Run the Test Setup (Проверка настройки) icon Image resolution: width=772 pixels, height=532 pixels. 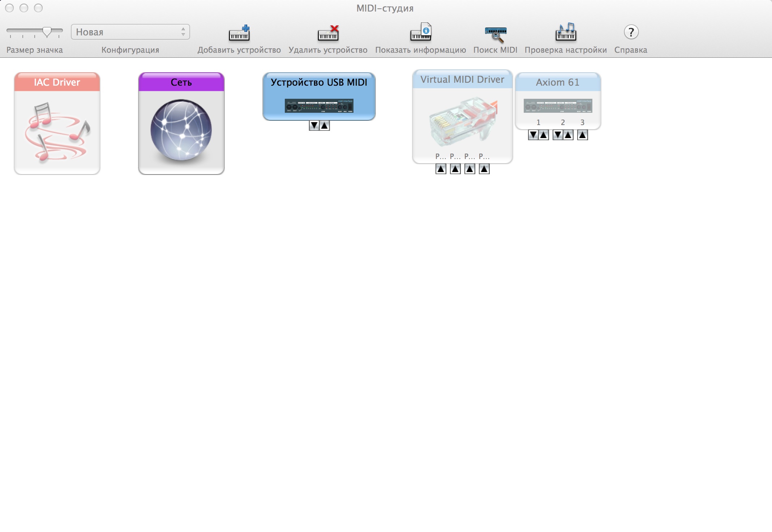pyautogui.click(x=566, y=32)
